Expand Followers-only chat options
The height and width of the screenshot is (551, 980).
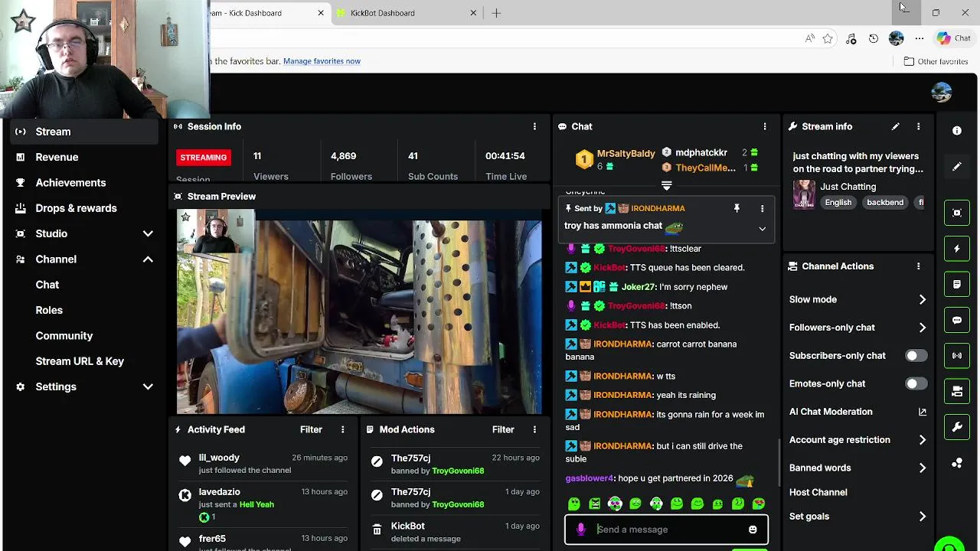point(922,328)
